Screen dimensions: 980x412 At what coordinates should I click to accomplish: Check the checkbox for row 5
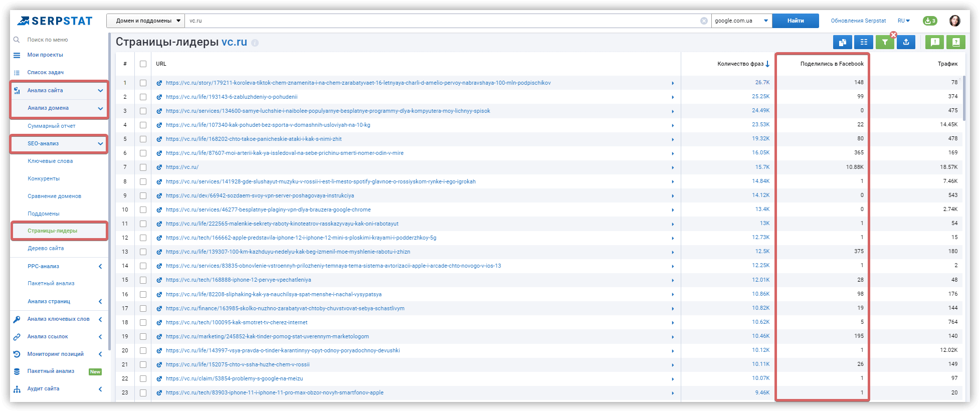(x=143, y=139)
